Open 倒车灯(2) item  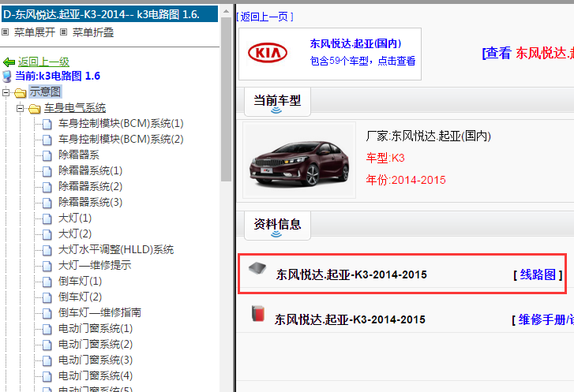[x=80, y=297]
